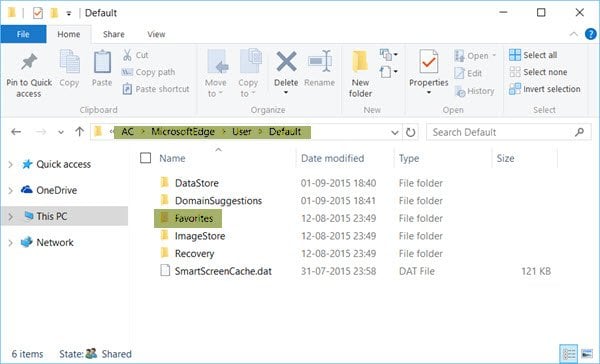
Task: Open the View ribbon tab
Action: 156,34
